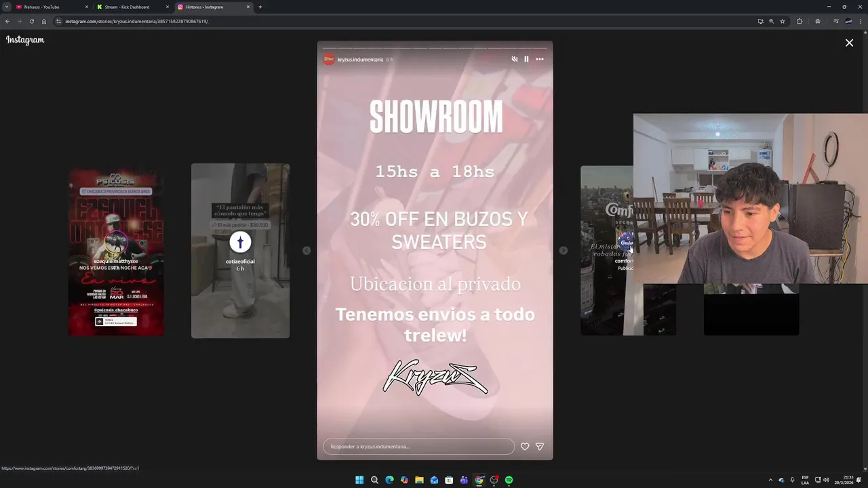Open the story three-dot options menu
868x488 pixels.
click(x=540, y=59)
